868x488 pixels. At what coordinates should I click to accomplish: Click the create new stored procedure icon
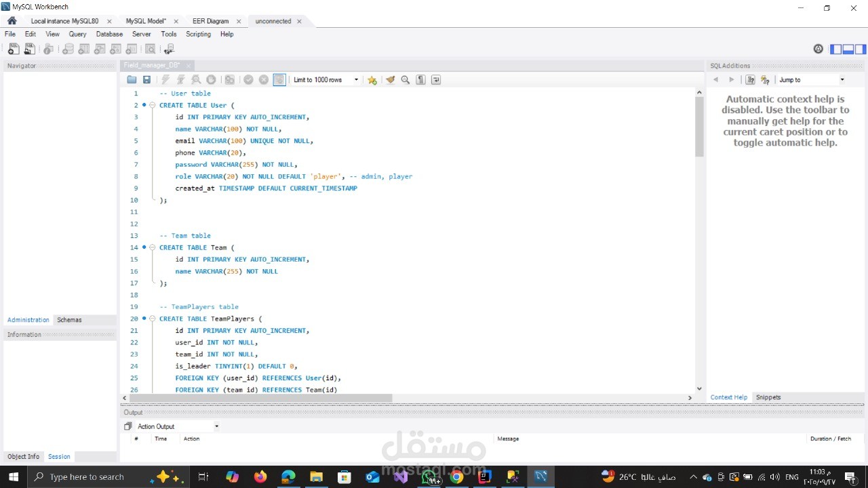(x=115, y=49)
